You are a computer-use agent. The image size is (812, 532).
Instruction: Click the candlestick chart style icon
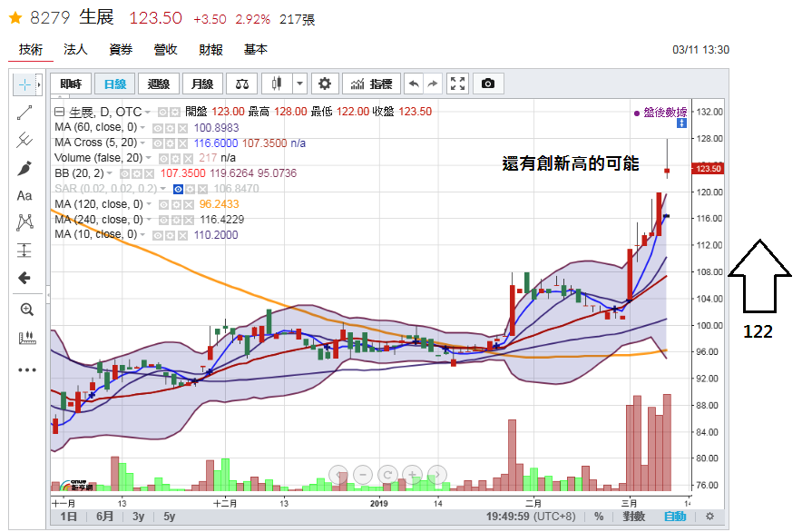(x=277, y=84)
